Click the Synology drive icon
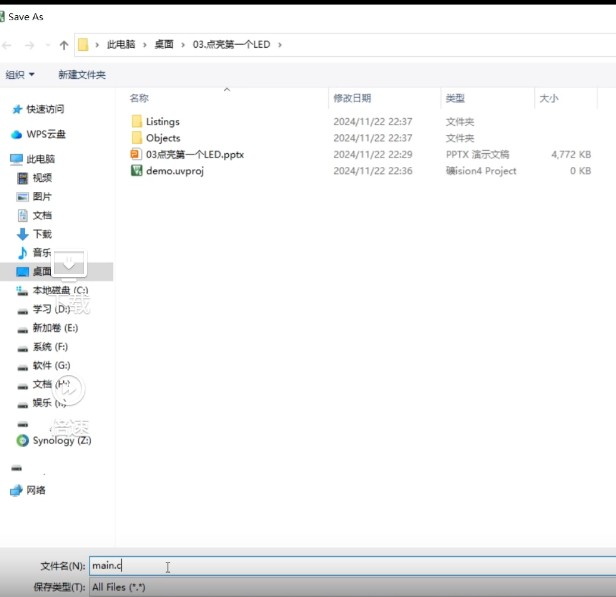Image resolution: width=616 pixels, height=597 pixels. point(23,441)
